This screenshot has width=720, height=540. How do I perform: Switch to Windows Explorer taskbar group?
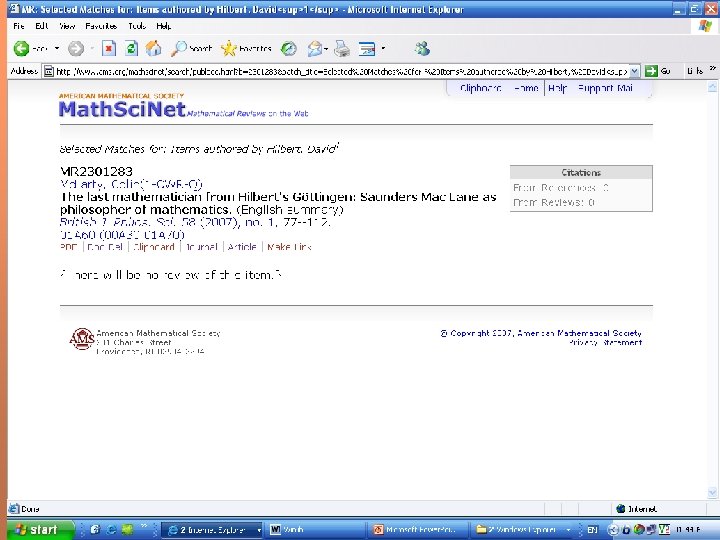521,530
